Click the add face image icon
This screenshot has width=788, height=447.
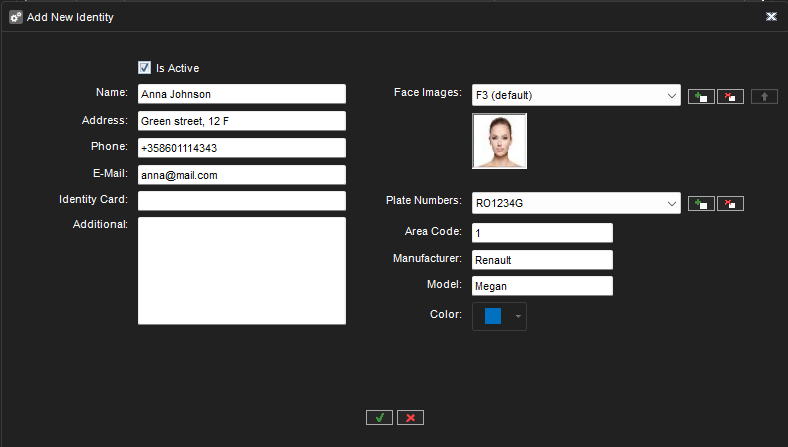click(702, 96)
